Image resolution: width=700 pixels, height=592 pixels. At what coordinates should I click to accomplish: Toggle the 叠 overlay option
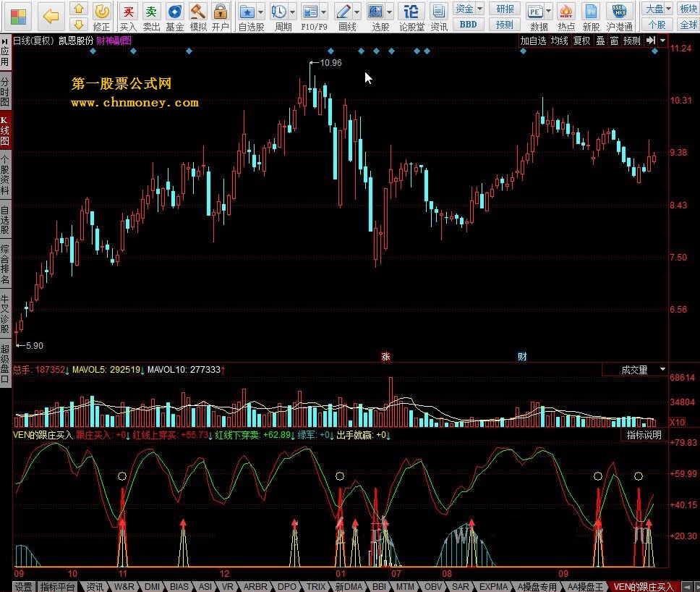[x=600, y=41]
